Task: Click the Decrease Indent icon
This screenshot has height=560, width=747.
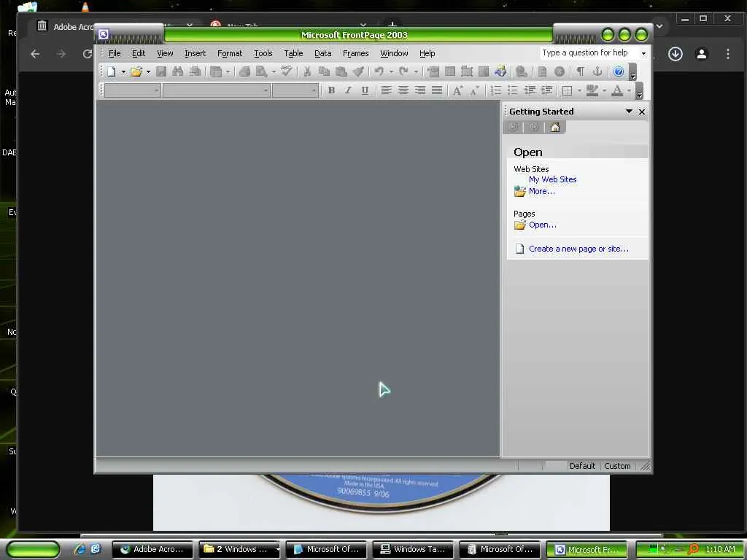Action: click(x=530, y=90)
